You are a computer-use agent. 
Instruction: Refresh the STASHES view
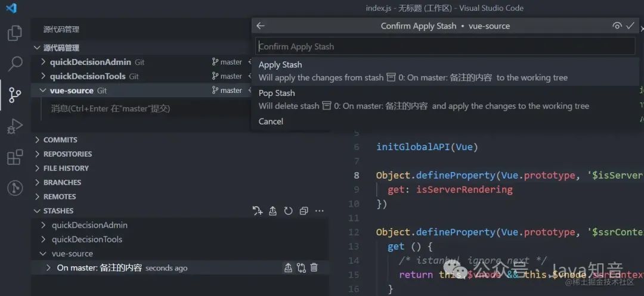click(x=289, y=211)
